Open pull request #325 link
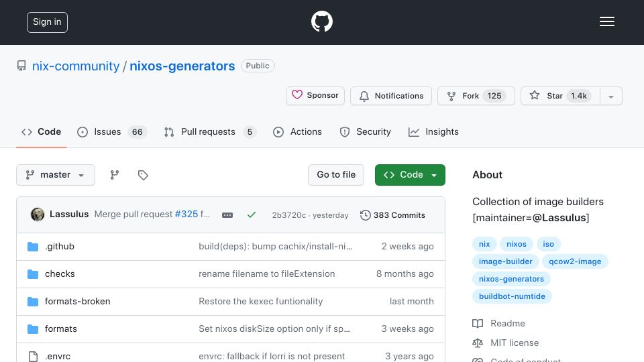644x362 pixels. (186, 215)
